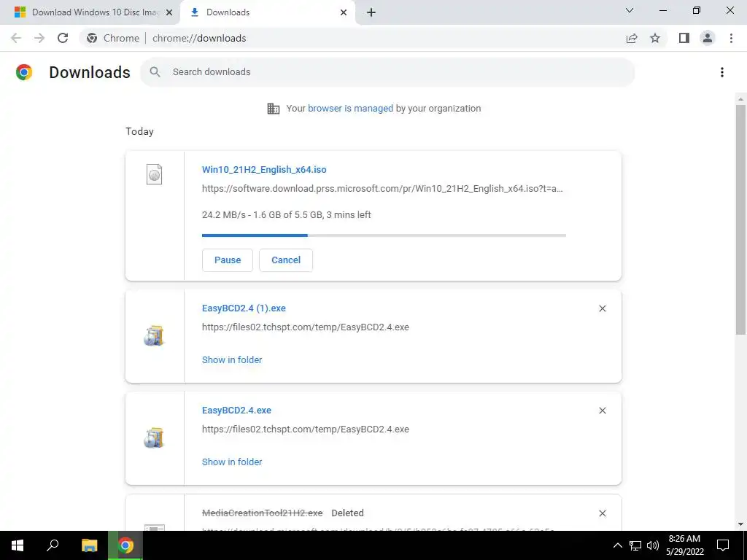Show EasyBCD2.4.exe in folder

click(232, 462)
